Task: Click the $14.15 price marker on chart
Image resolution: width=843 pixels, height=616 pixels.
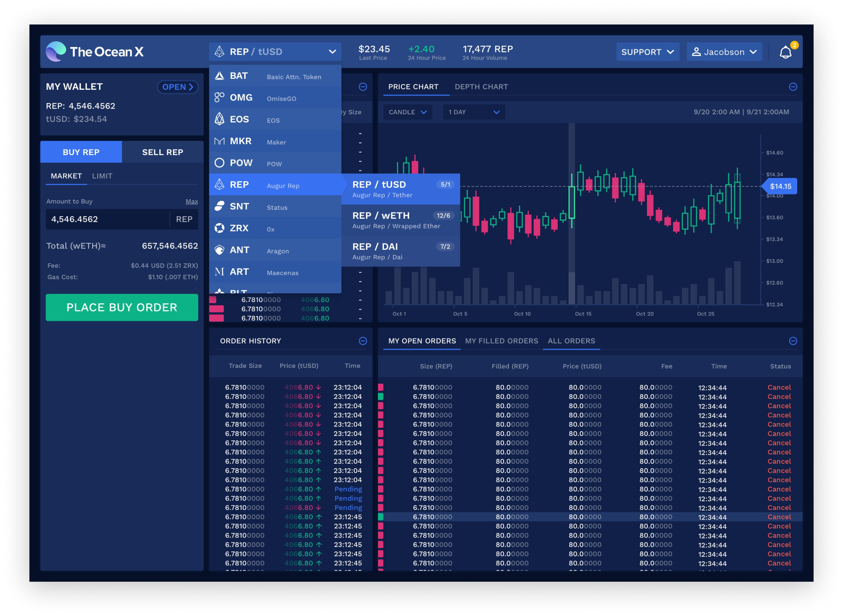Action: click(x=780, y=187)
